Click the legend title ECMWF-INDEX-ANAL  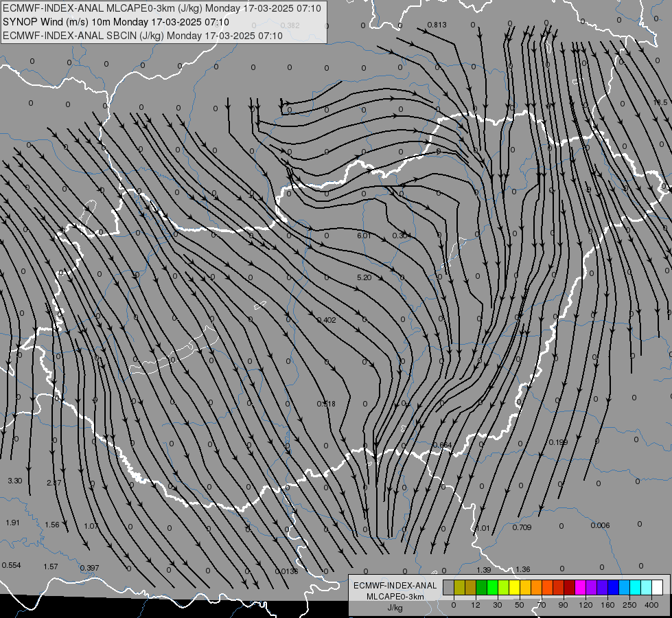pos(395,586)
